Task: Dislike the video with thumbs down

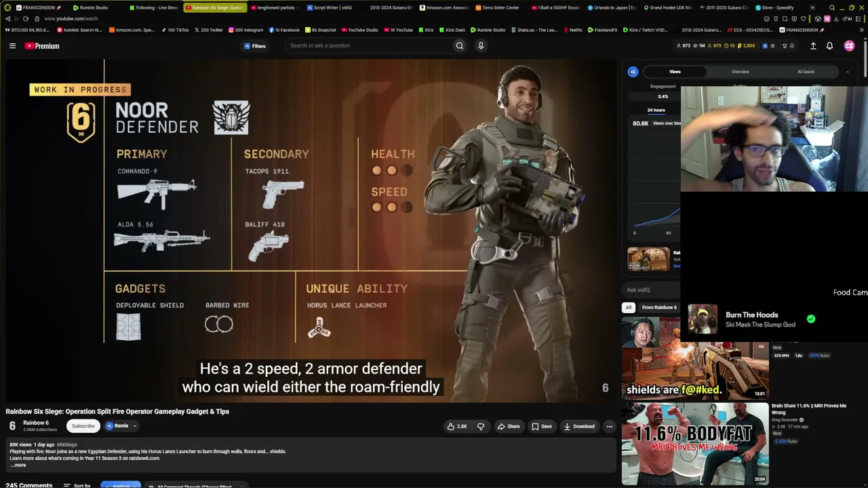Action: click(481, 426)
